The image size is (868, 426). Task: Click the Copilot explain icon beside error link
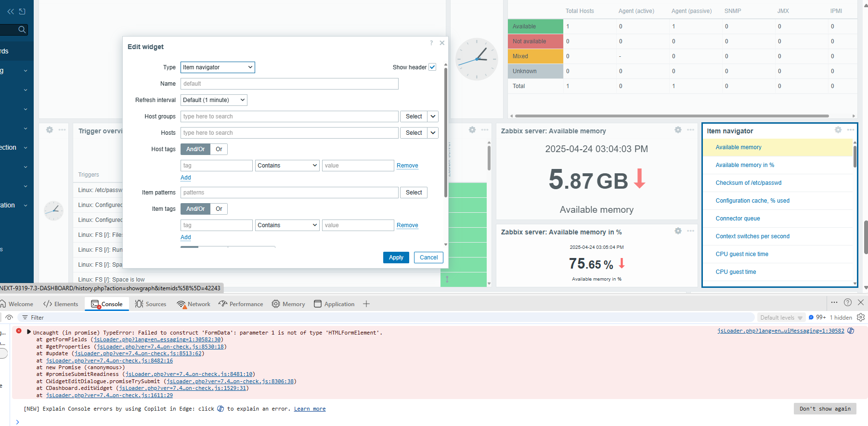coord(851,331)
